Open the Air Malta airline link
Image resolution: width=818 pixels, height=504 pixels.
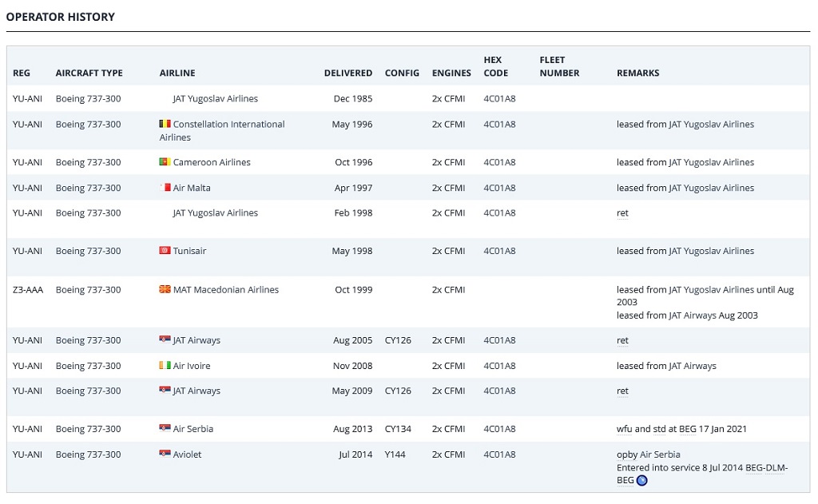192,188
